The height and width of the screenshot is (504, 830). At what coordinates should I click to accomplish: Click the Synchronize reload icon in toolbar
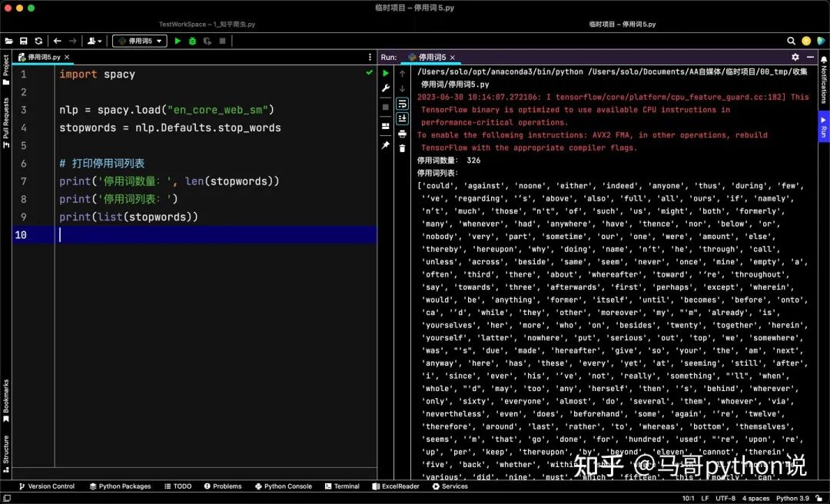(38, 41)
